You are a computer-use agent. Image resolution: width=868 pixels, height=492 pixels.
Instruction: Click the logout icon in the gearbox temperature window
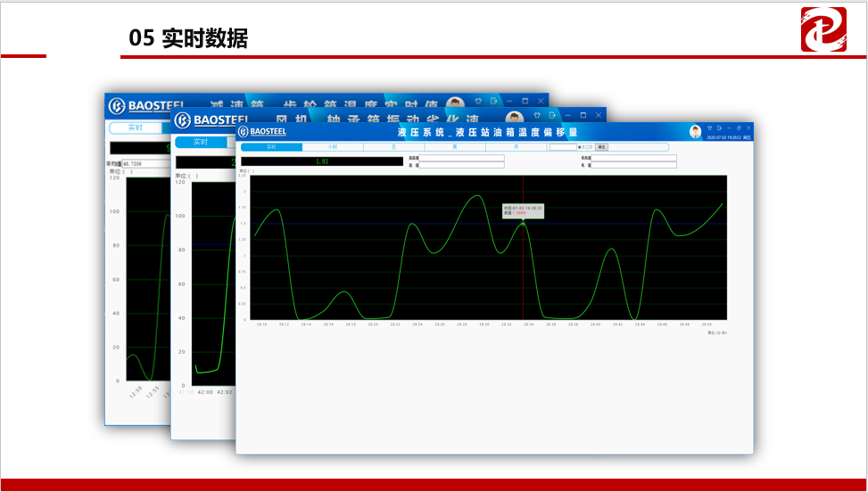(494, 101)
